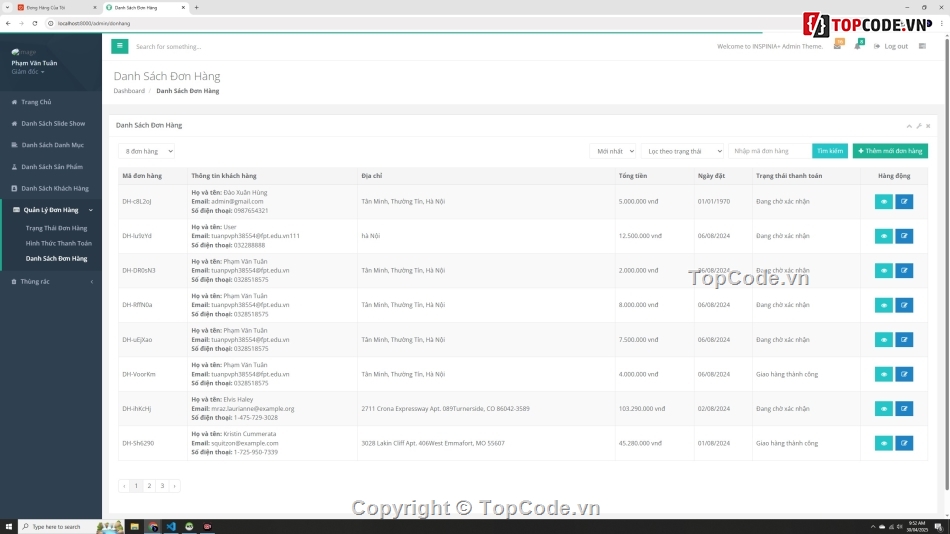View order DH-VoorKm with eye icon
950x534 pixels.
tap(883, 374)
